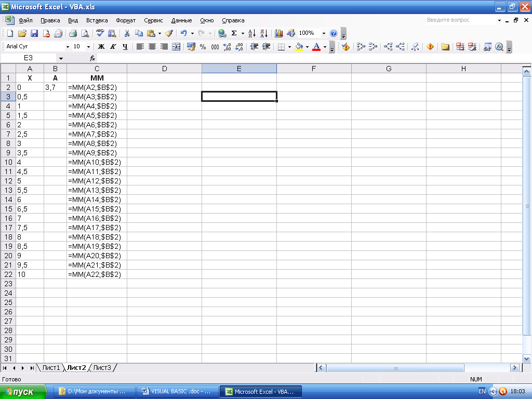Increase decimal places
Viewport: 532px width, 399px height.
click(227, 47)
